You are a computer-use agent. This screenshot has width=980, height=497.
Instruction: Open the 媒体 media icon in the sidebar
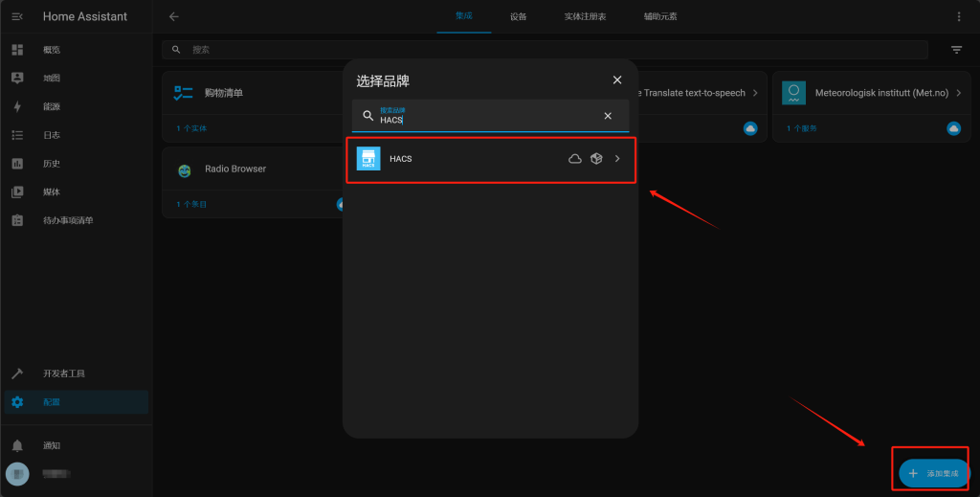[x=17, y=192]
